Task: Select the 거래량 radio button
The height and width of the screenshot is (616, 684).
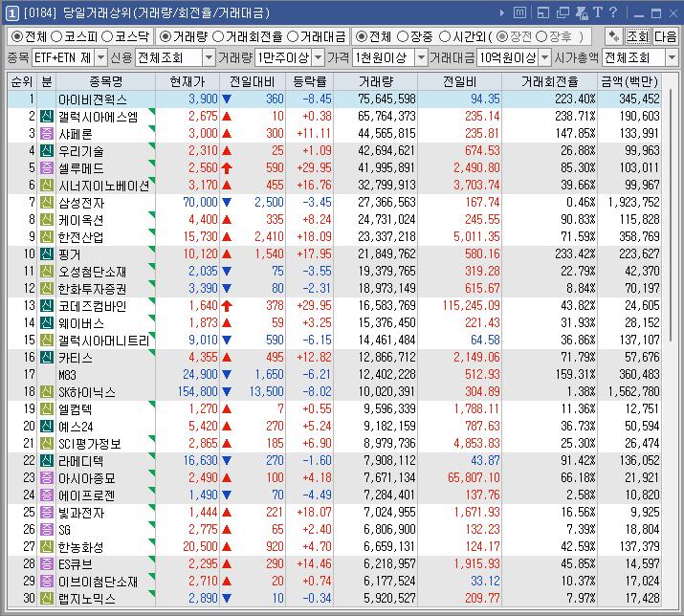Action: pos(165,36)
